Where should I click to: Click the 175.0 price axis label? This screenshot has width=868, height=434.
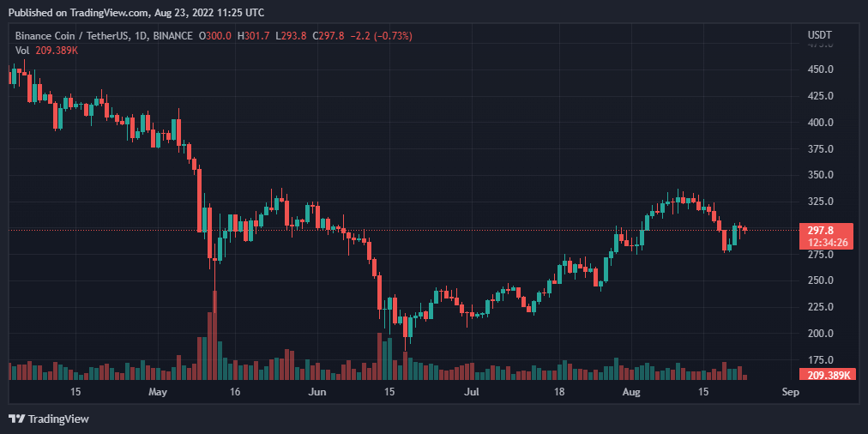[820, 360]
